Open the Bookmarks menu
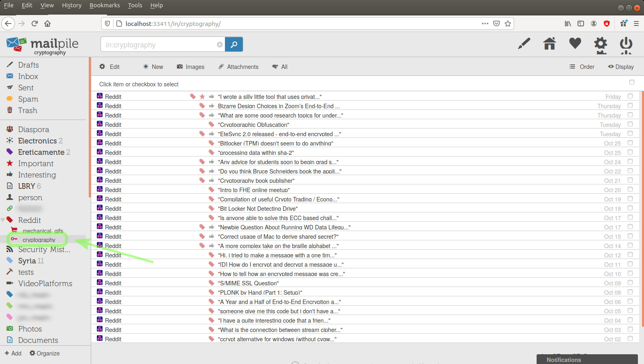 click(105, 5)
